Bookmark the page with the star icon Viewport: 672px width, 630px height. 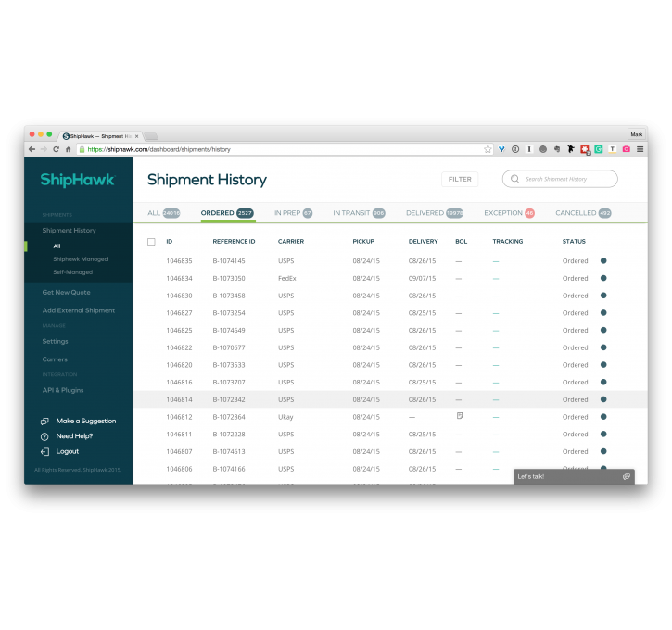[488, 149]
